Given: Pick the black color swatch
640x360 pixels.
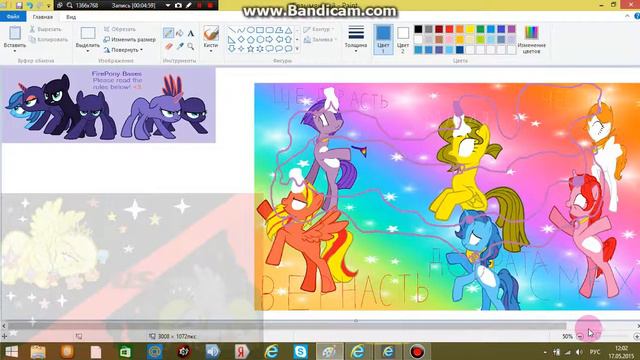Looking at the screenshot, I should pos(418,29).
